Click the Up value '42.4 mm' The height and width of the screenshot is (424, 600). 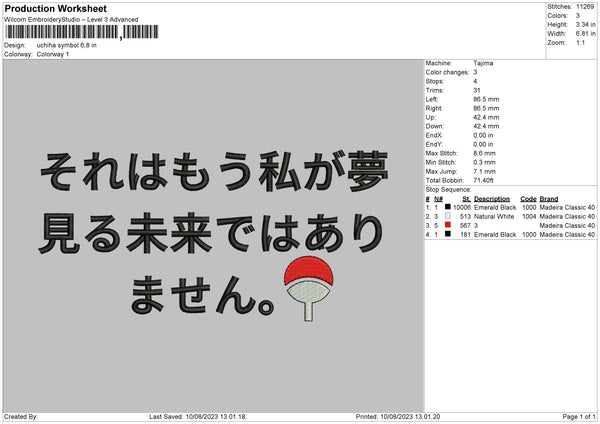486,117
